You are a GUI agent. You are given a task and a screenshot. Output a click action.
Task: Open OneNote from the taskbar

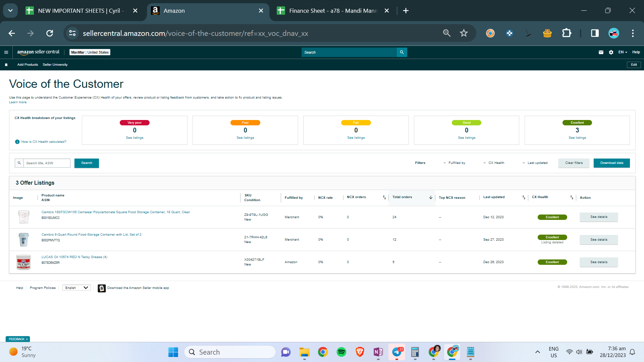point(378,352)
